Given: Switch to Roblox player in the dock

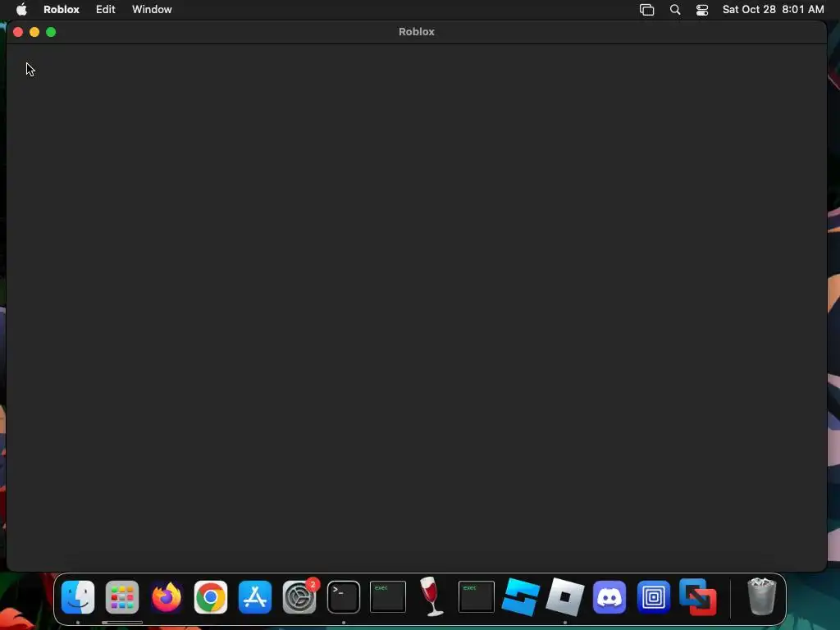Looking at the screenshot, I should 564,597.
